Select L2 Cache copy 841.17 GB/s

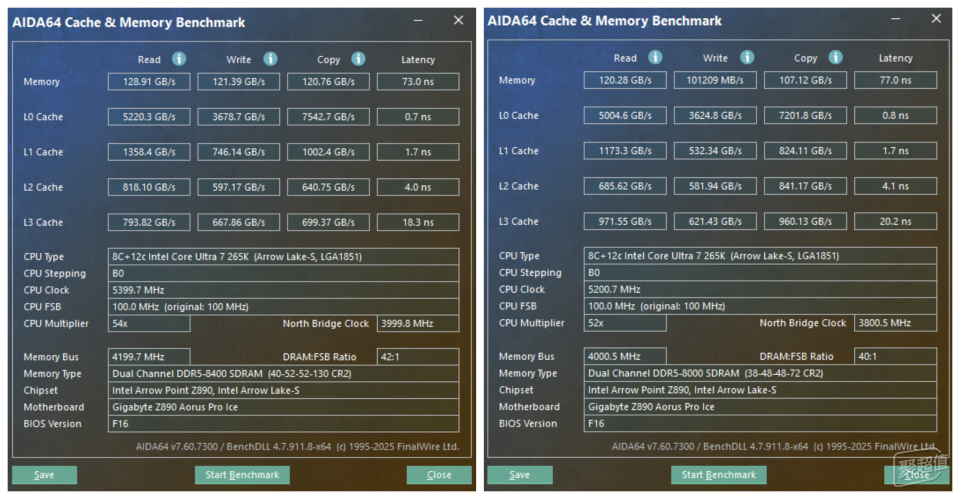pos(805,186)
